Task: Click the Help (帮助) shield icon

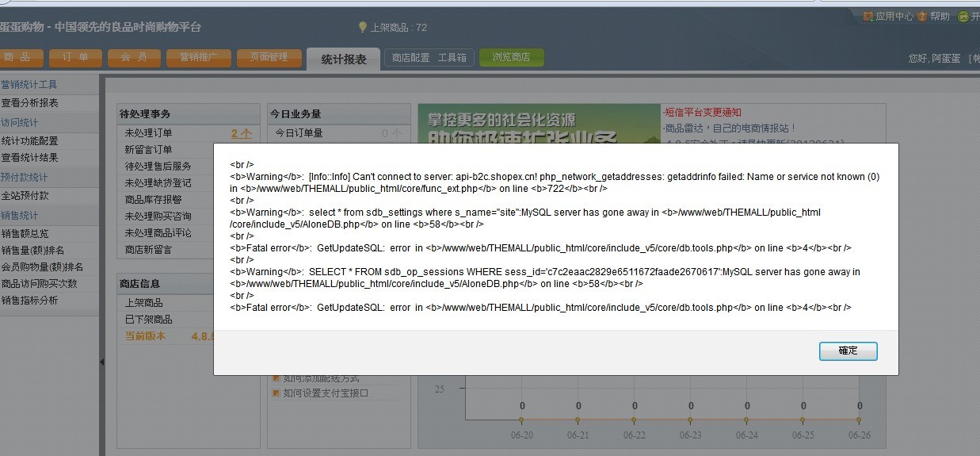Action: point(922,16)
